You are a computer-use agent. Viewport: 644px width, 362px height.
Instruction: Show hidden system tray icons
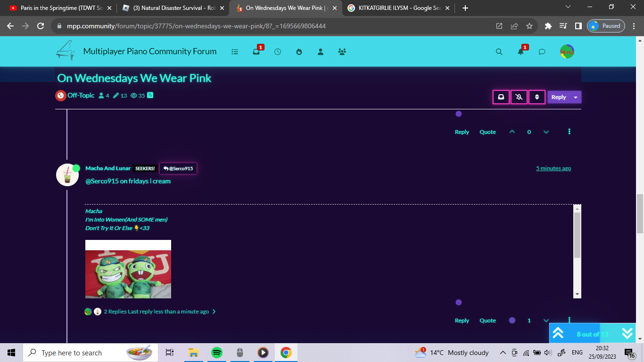pos(503,353)
